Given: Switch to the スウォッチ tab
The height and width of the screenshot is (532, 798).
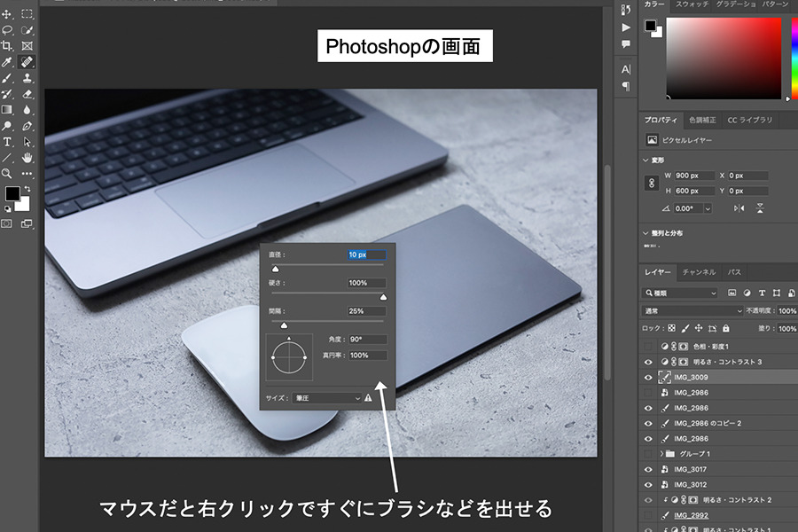Looking at the screenshot, I should coord(692,4).
